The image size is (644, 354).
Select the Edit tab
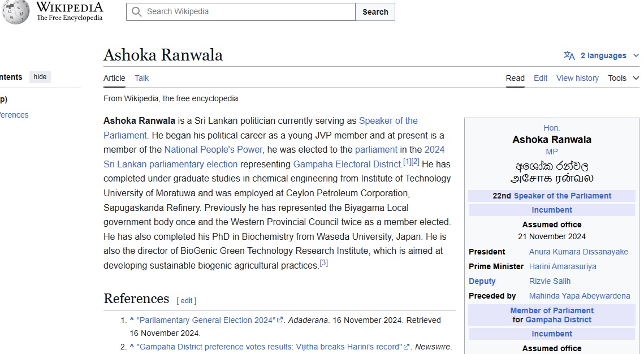(x=541, y=78)
